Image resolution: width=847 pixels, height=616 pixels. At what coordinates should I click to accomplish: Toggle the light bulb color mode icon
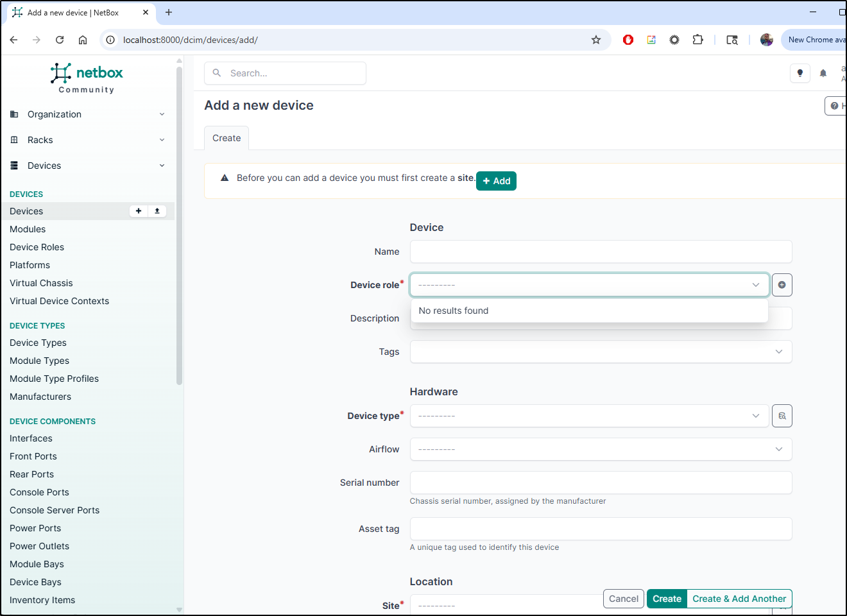pos(800,73)
